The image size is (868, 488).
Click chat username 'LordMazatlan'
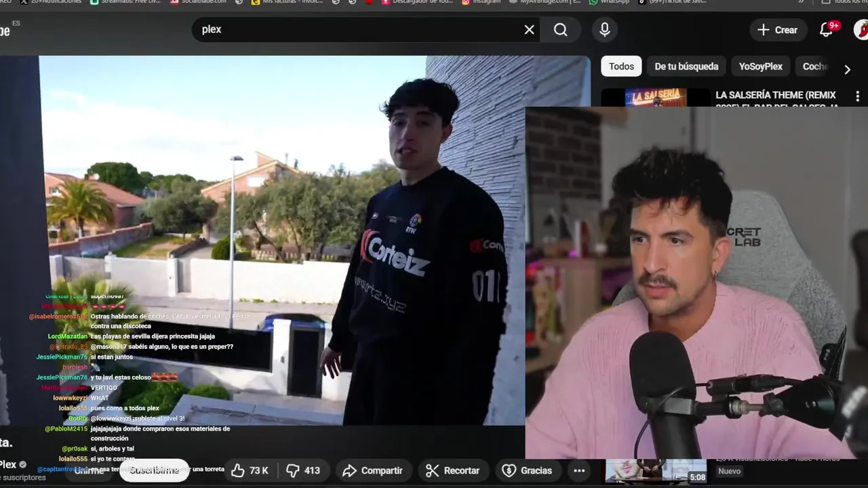(67, 336)
